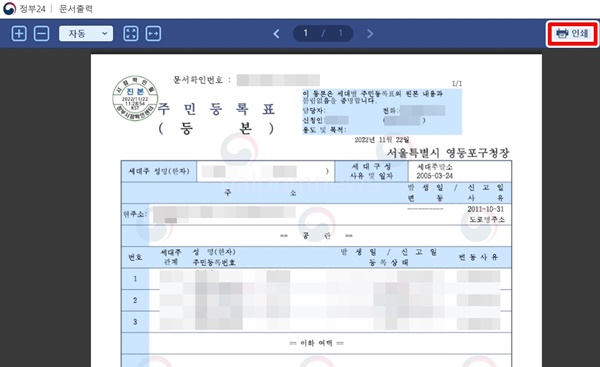Screen dimensions: 600x367
Task: Click the 문서출력 title text
Action: coord(76,8)
